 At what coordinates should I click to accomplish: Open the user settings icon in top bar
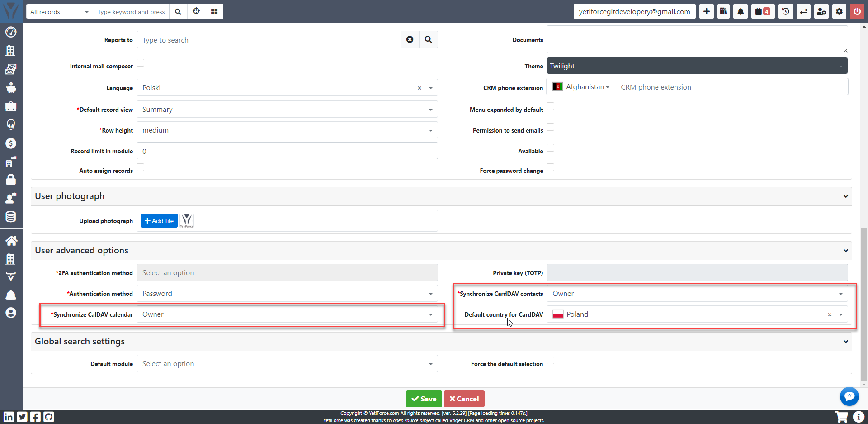821,11
